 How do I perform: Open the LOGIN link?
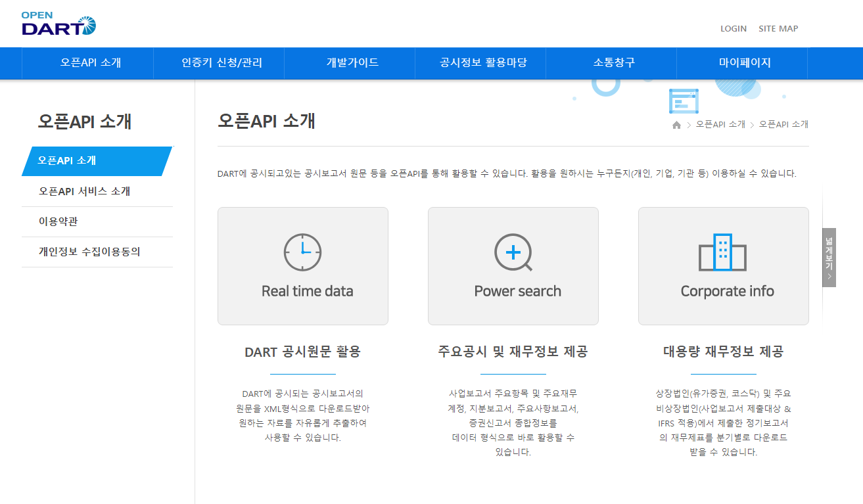tap(734, 29)
